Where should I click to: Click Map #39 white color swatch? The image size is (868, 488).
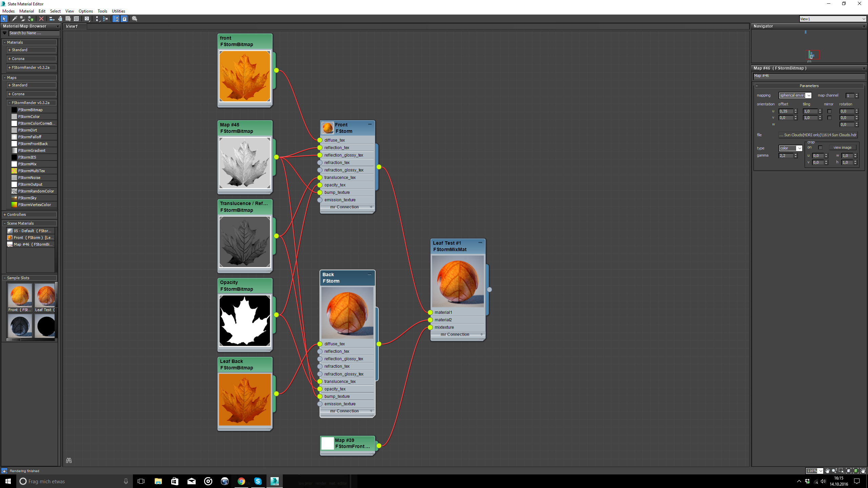click(328, 443)
